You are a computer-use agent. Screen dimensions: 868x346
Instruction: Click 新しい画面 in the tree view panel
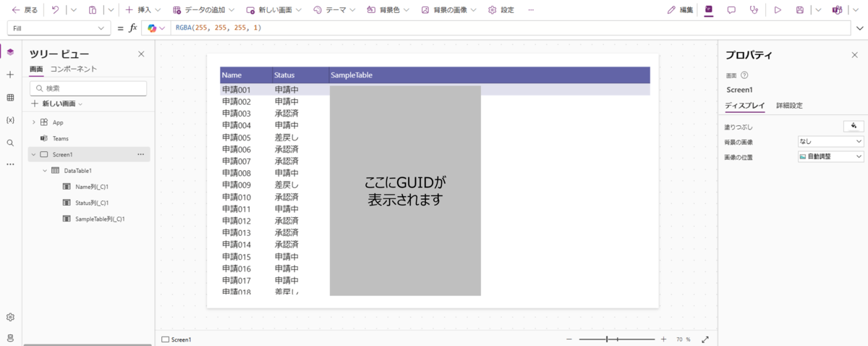[x=56, y=104]
